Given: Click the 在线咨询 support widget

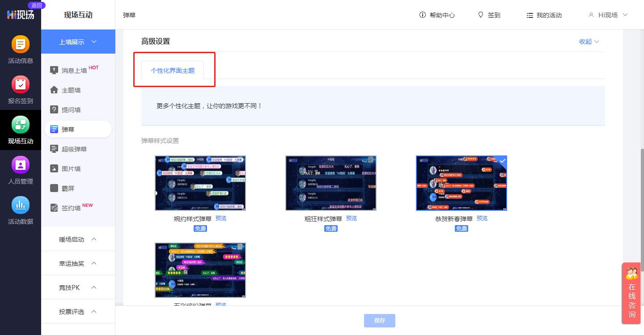Looking at the screenshot, I should 632,293.
